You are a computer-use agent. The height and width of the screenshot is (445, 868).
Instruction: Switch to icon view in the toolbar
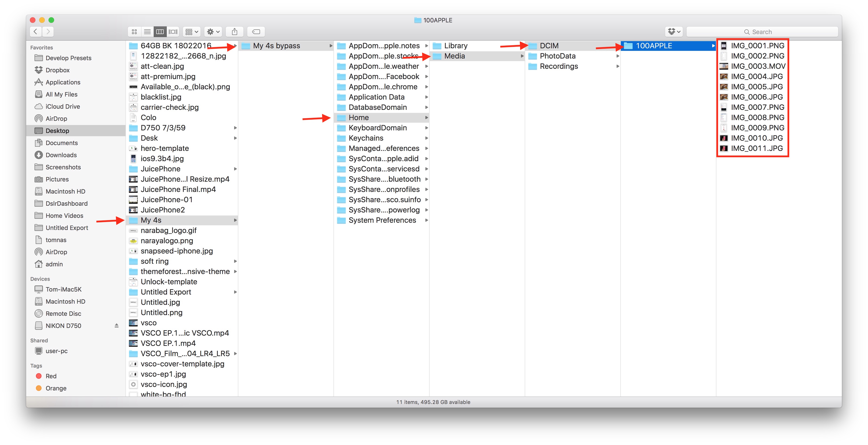134,32
